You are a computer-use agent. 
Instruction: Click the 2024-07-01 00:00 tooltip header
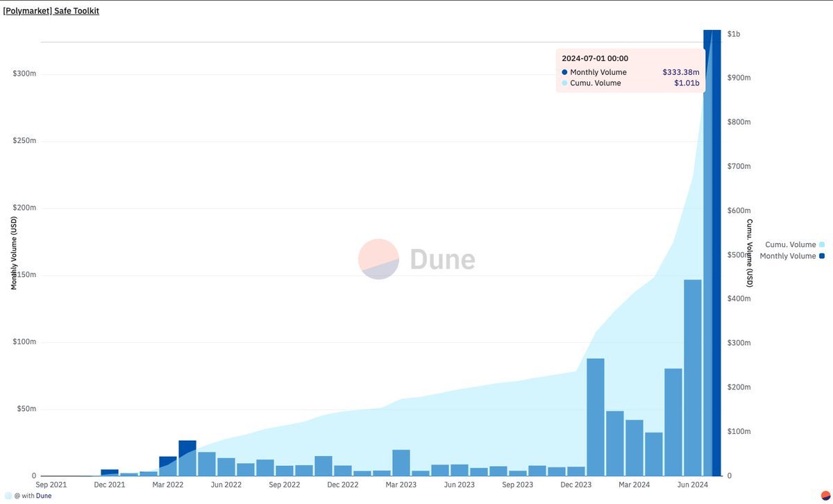[595, 58]
